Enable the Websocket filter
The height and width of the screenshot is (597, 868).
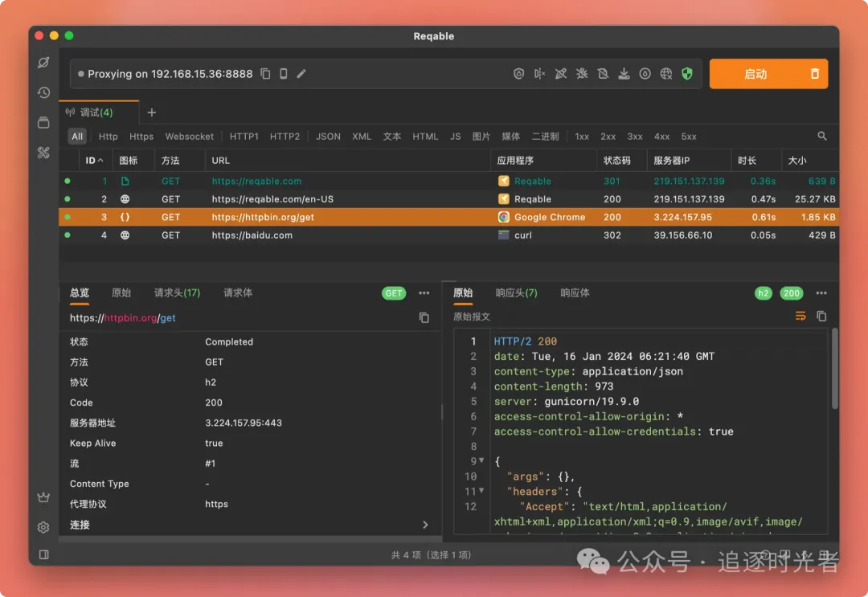(190, 137)
